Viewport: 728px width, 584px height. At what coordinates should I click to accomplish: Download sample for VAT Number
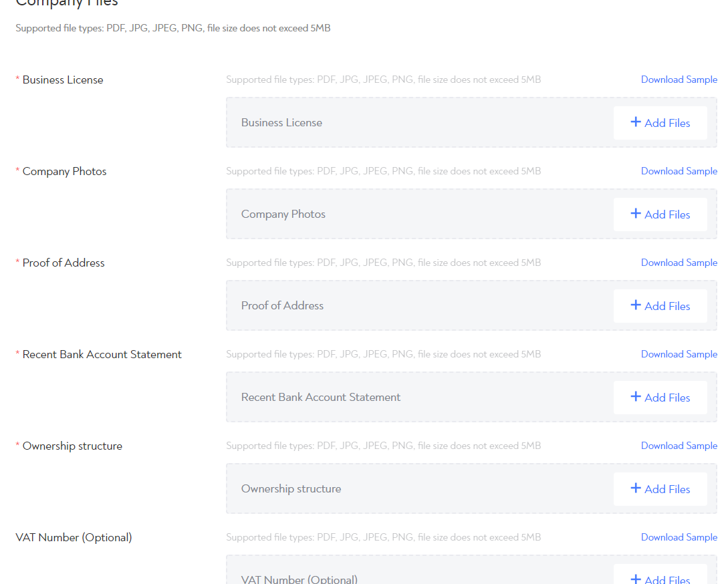coord(679,537)
